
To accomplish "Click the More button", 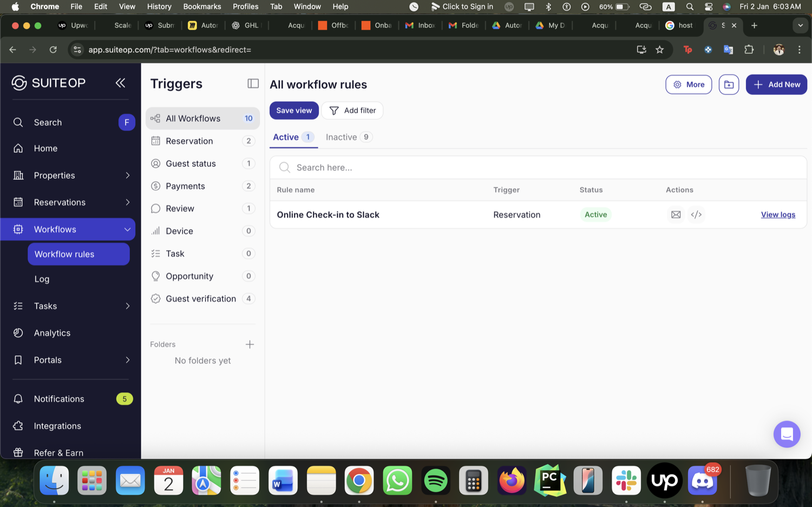I will [x=689, y=84].
